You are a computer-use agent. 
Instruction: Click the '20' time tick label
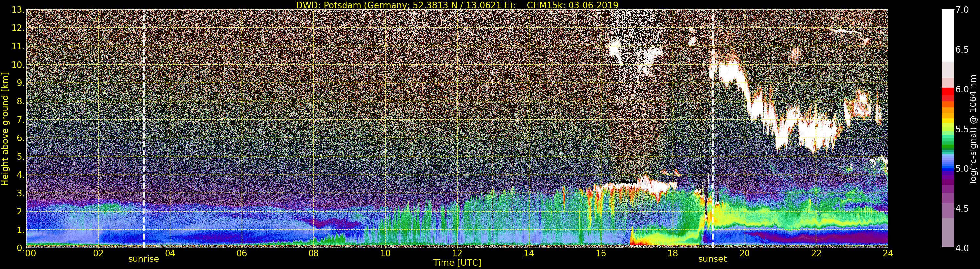(x=745, y=253)
